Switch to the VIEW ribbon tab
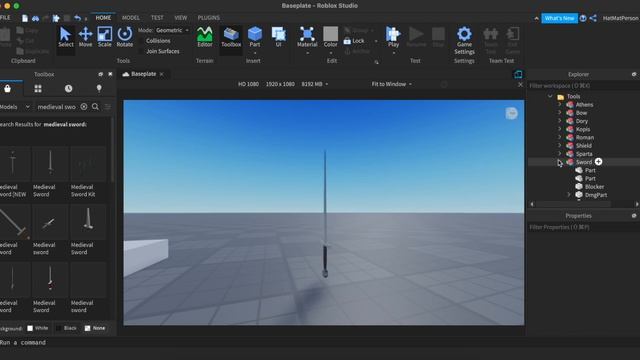The width and height of the screenshot is (640, 360). tap(180, 18)
